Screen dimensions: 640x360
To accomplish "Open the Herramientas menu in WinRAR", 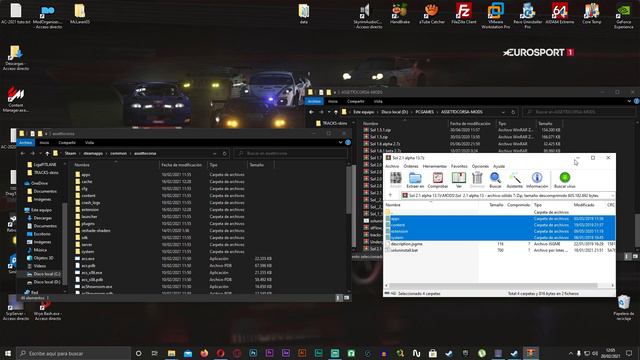I will 435,166.
